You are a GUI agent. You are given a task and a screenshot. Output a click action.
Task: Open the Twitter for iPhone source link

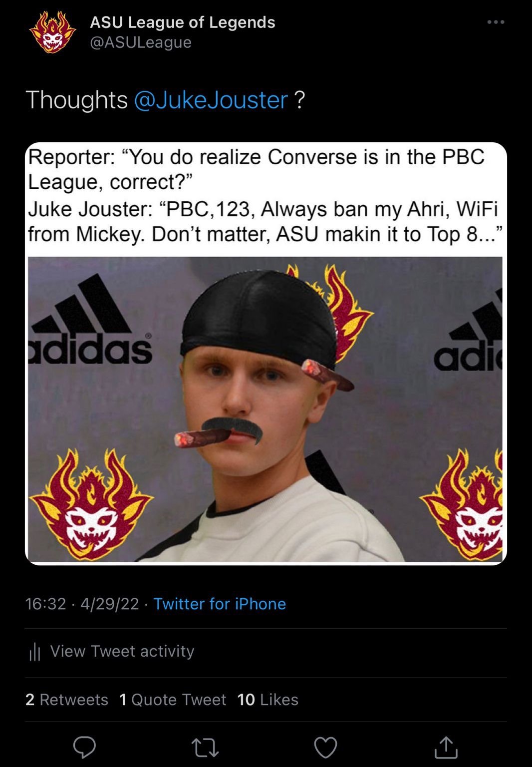coord(220,604)
